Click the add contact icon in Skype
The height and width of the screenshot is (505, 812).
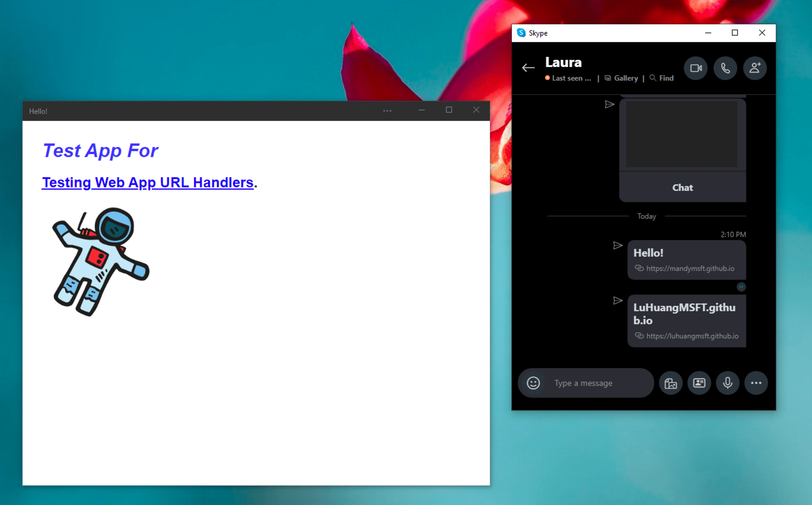pos(755,68)
